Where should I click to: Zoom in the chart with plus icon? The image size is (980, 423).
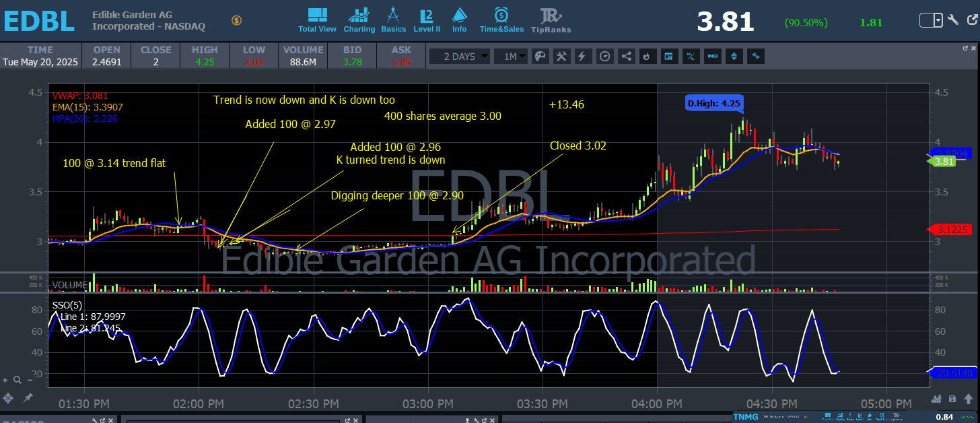[6, 379]
